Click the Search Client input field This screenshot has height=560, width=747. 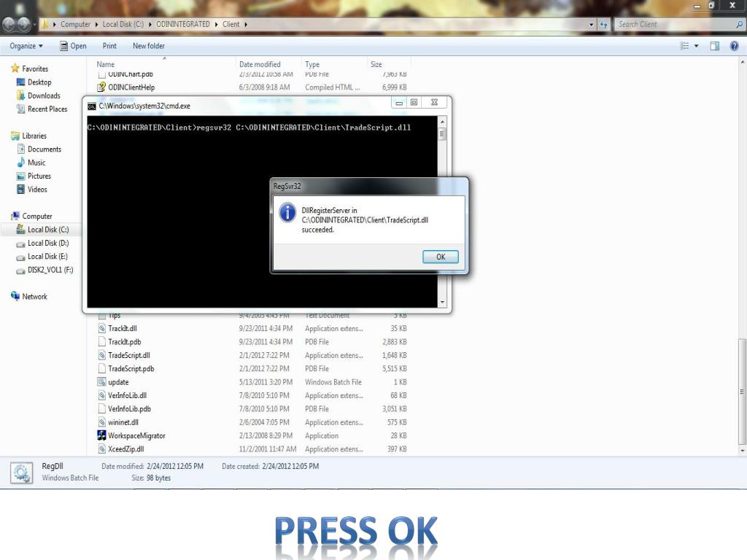click(x=673, y=24)
